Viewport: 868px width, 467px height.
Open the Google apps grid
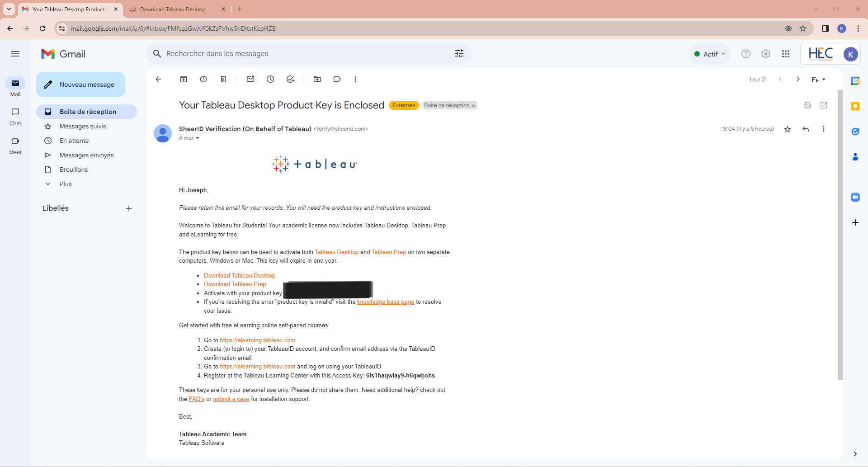tap(786, 54)
